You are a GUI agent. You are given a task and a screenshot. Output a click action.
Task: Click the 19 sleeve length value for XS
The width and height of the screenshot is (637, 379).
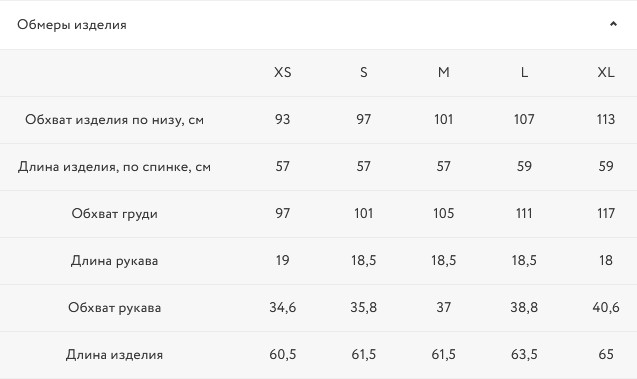click(282, 260)
